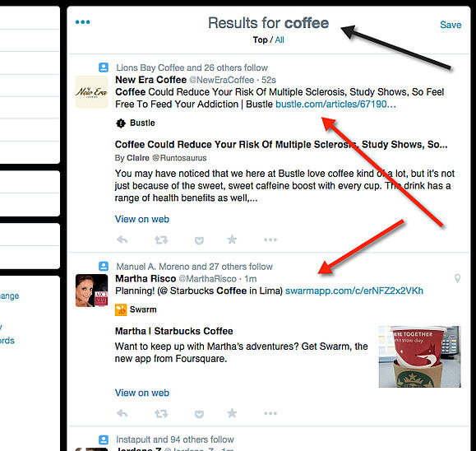Open more options on New Era Coffee tweet

point(270,239)
